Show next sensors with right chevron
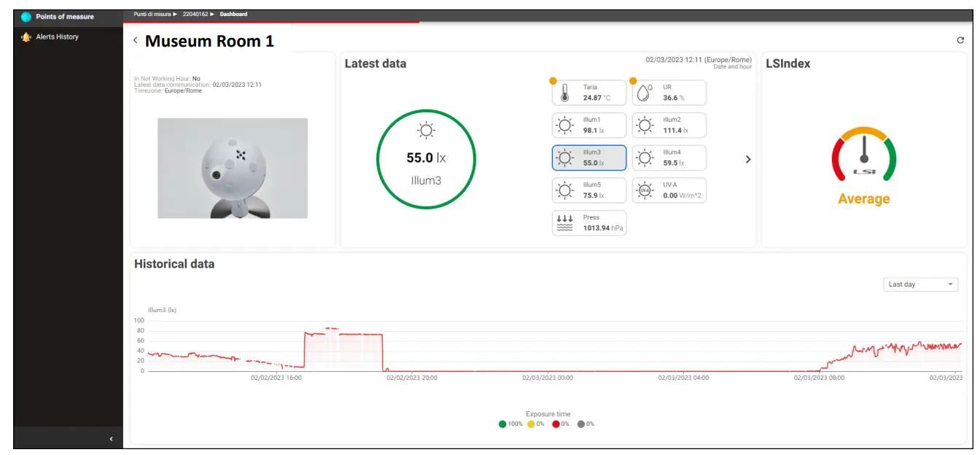The height and width of the screenshot is (455, 980). pos(747,159)
